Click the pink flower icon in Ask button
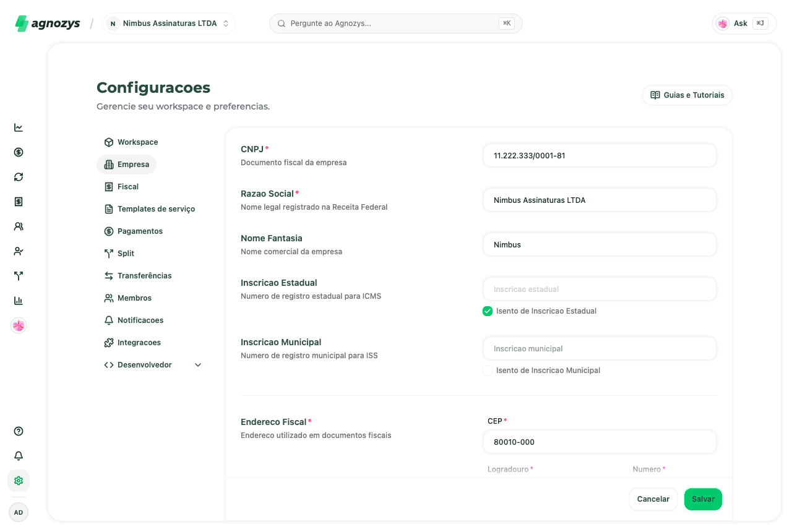The height and width of the screenshot is (532, 792). click(x=723, y=24)
